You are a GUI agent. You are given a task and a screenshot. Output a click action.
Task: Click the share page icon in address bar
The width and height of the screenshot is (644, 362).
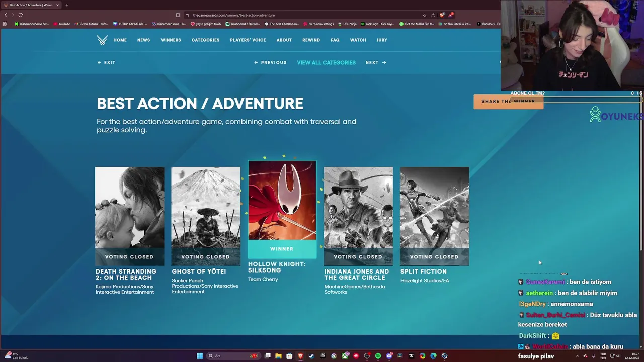432,15
